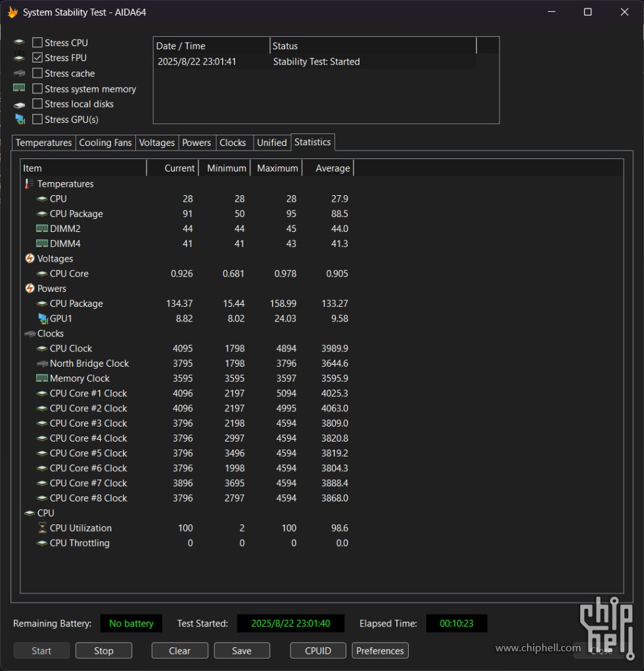
Task: Enable the Stress GPU(s) checkbox
Action: coord(37,119)
